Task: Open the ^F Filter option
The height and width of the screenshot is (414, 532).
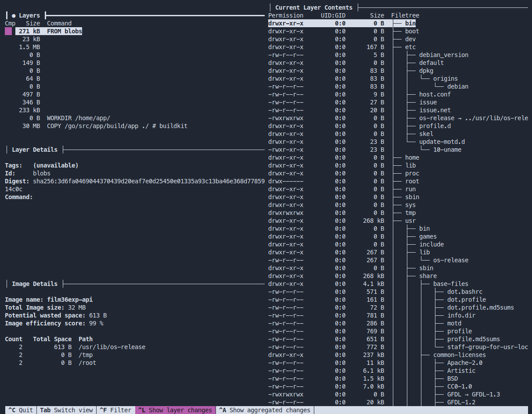Action: [x=115, y=410]
